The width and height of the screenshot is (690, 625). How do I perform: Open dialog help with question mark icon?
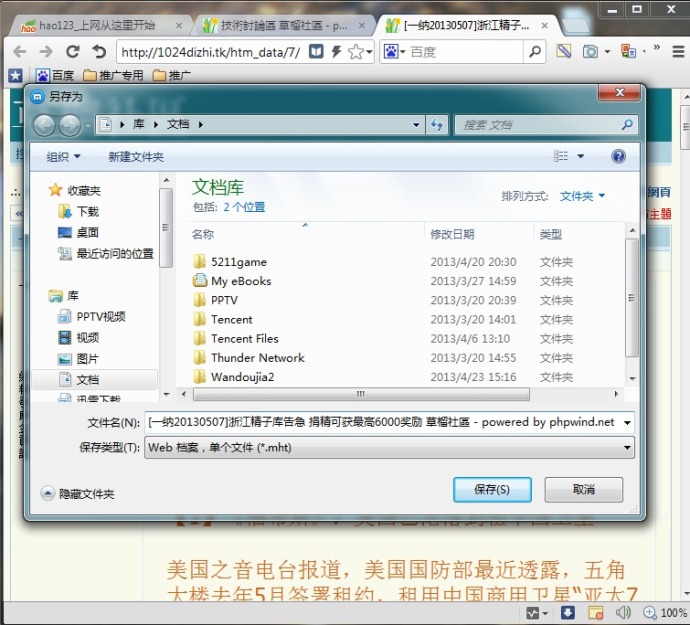(618, 156)
